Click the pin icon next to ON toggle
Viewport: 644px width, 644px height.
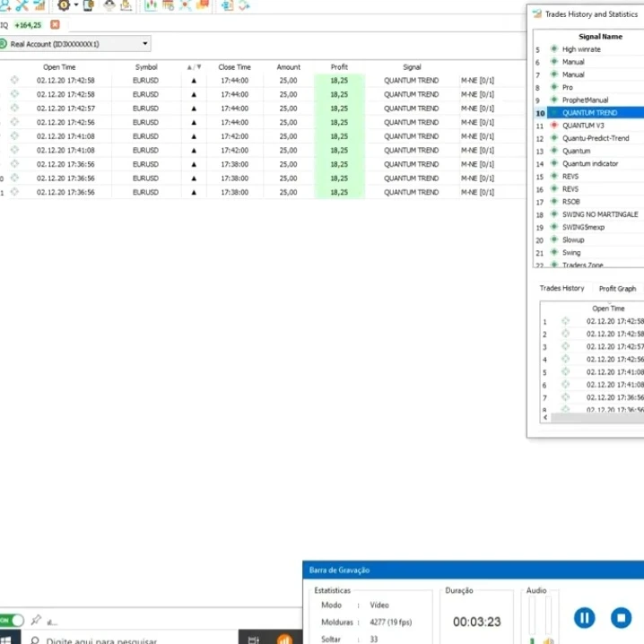pos(36,620)
